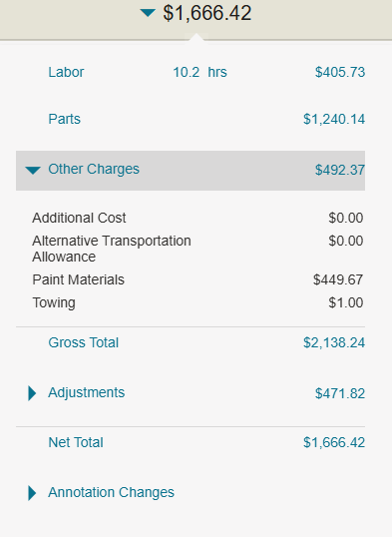Viewport: 392px width, 537px height.
Task: Expand the Annotation Changes arrow
Action: (32, 493)
